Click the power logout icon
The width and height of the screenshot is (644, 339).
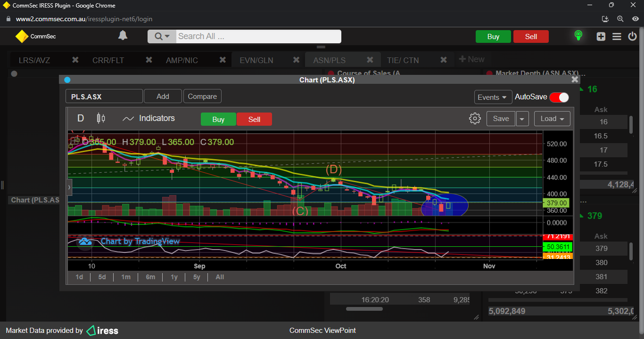(633, 36)
